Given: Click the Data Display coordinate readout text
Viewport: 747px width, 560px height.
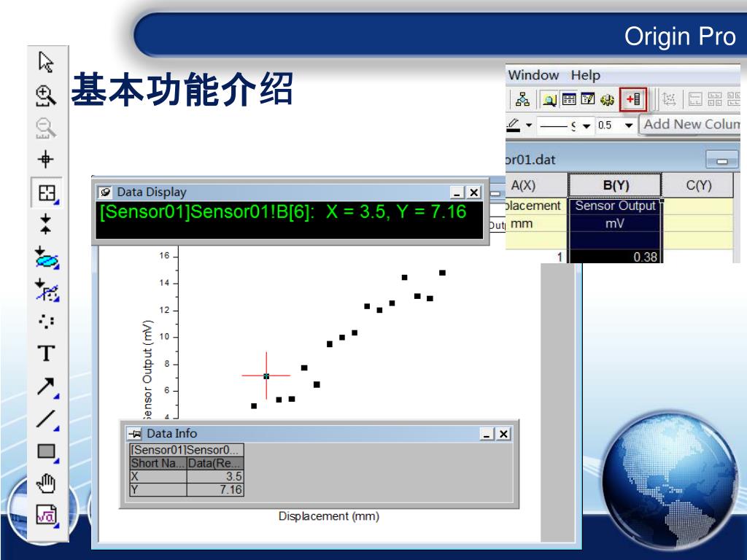Looking at the screenshot, I should [283, 212].
